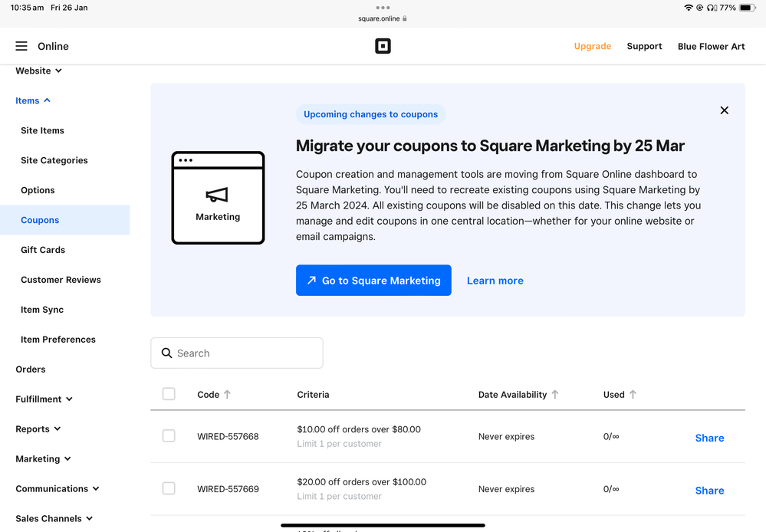Sort coupons by Code arrow
766x532 pixels.
(227, 395)
